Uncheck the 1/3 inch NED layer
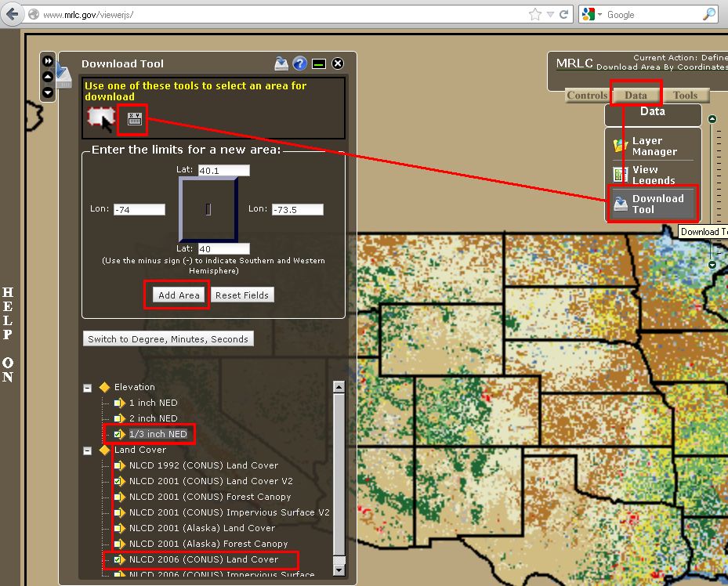728x586 pixels. tap(118, 434)
